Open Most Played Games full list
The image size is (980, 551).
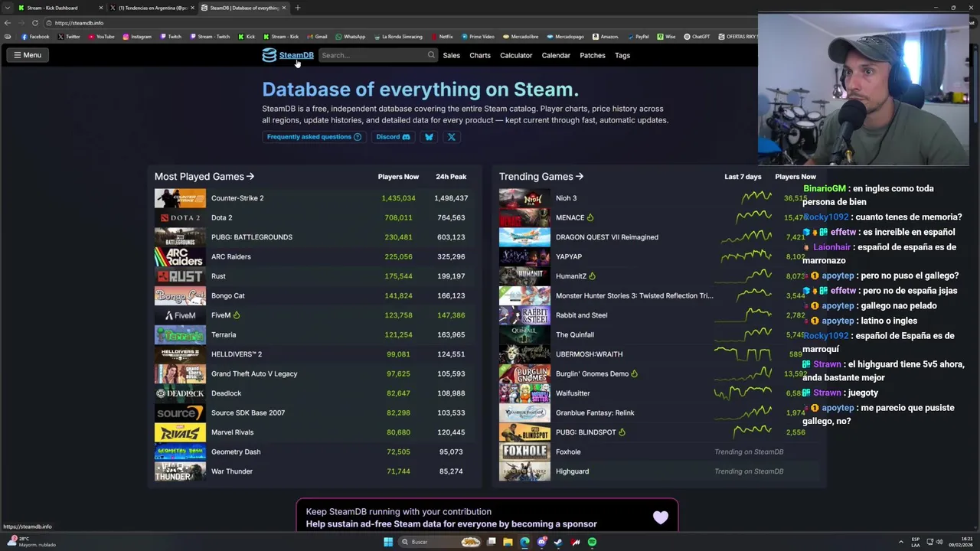click(x=204, y=177)
